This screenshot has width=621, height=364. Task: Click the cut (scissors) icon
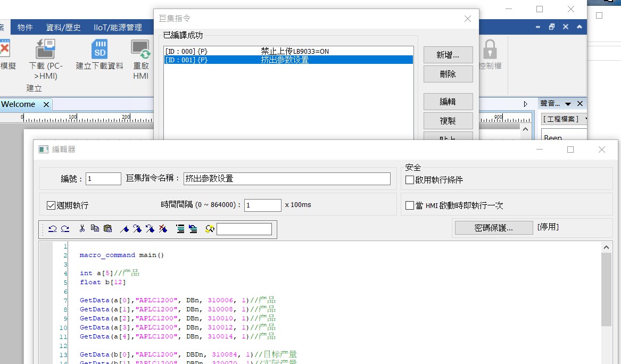[82, 229]
